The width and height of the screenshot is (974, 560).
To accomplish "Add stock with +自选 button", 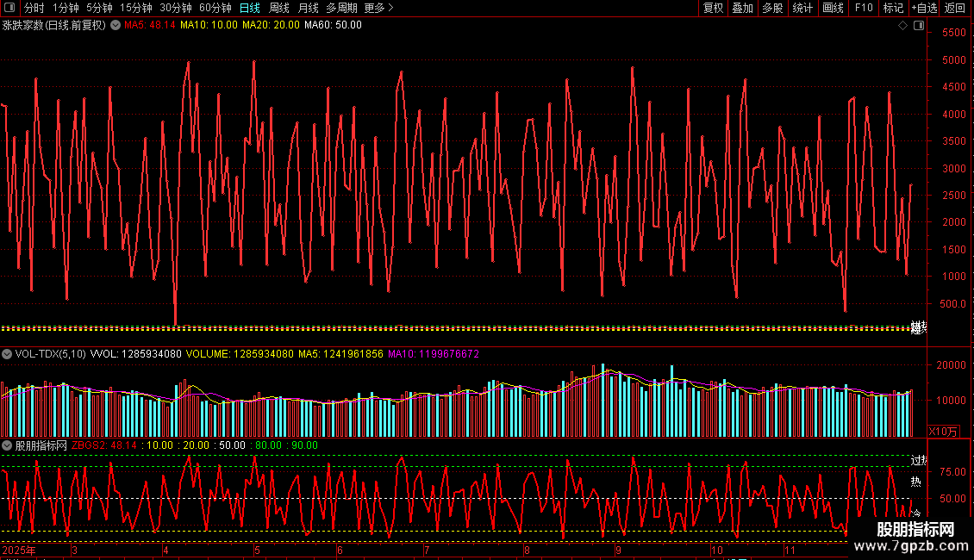I will click(924, 8).
